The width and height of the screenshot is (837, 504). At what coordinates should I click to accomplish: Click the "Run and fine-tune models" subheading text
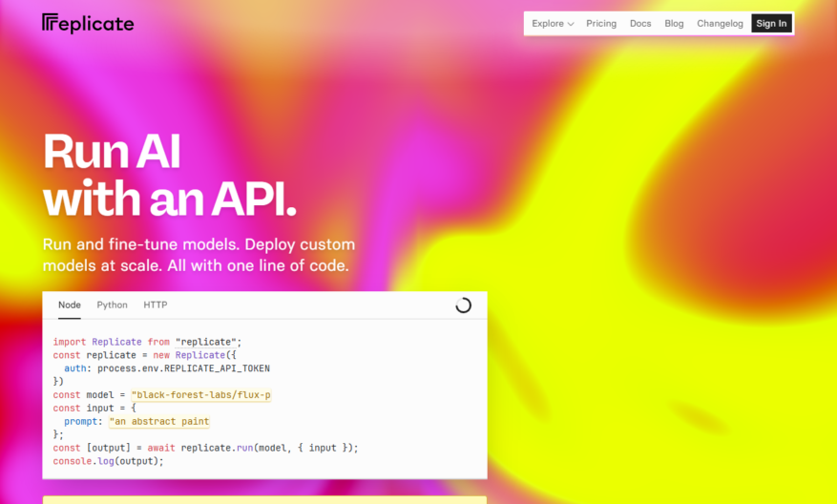pos(199,255)
